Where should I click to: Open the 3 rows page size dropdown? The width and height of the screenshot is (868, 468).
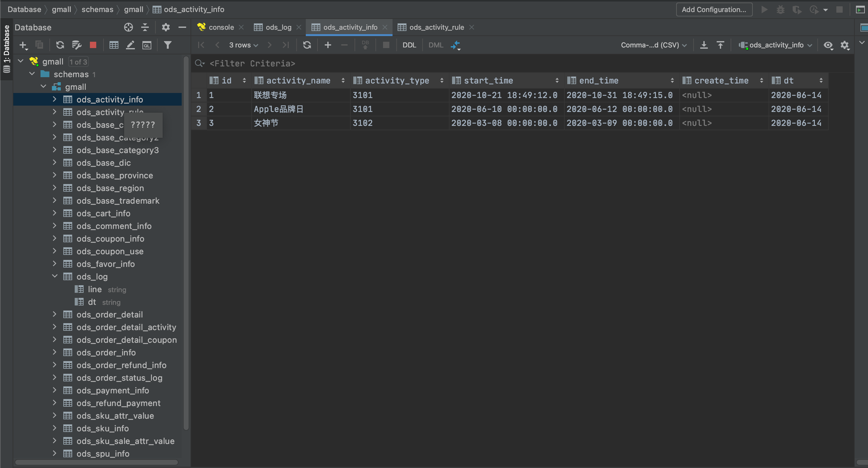(x=243, y=45)
